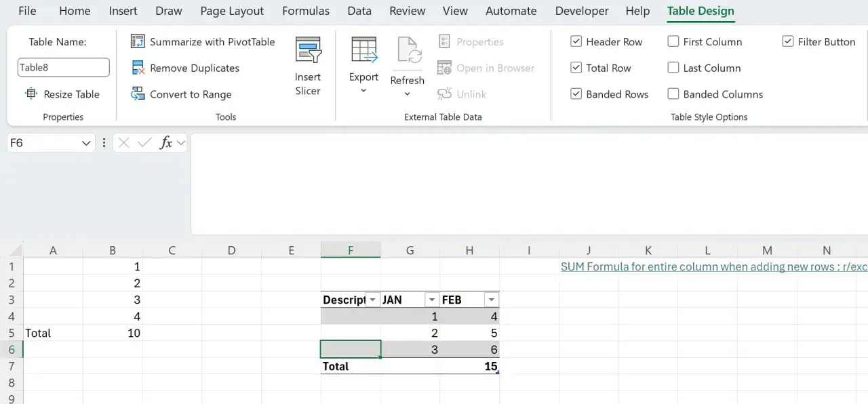Open the File menu
This screenshot has height=404, width=868.
pos(27,11)
